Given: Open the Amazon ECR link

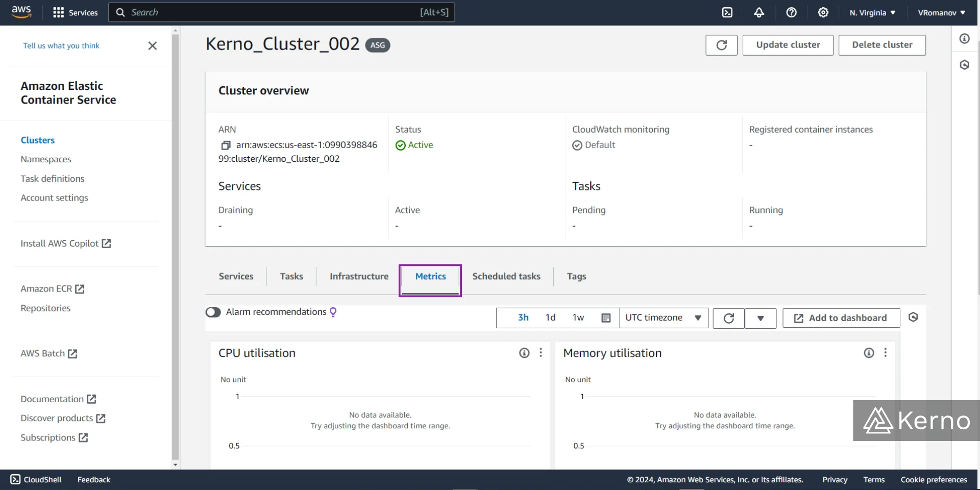Looking at the screenshot, I should [52, 289].
